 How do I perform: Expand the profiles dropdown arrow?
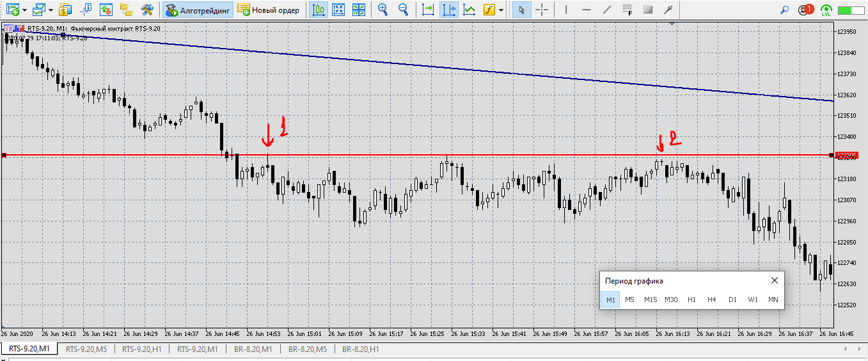pos(51,10)
